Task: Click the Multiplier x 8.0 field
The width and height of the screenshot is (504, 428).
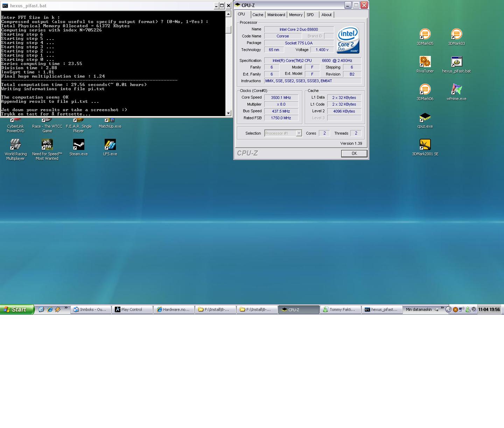Action: [x=281, y=104]
